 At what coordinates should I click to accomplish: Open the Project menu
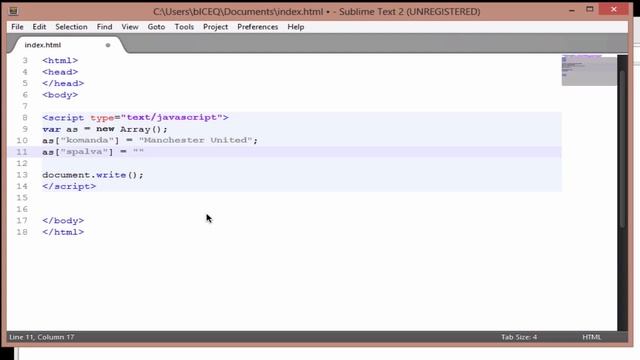[216, 27]
